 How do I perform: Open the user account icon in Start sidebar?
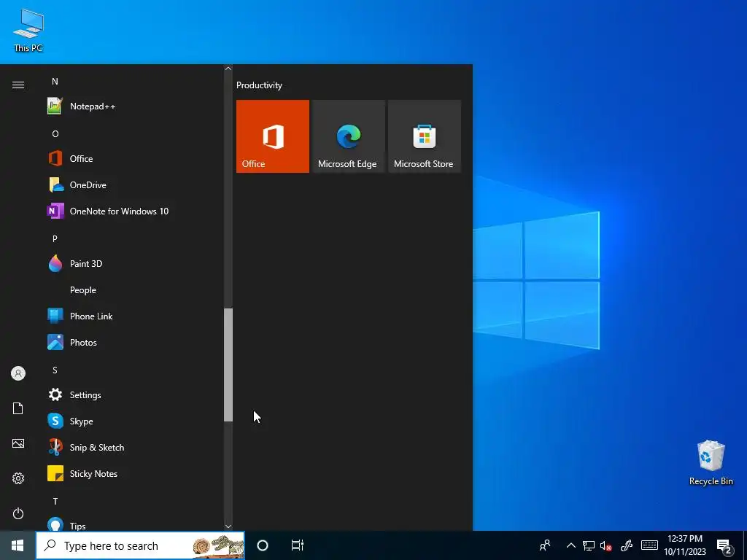click(18, 373)
